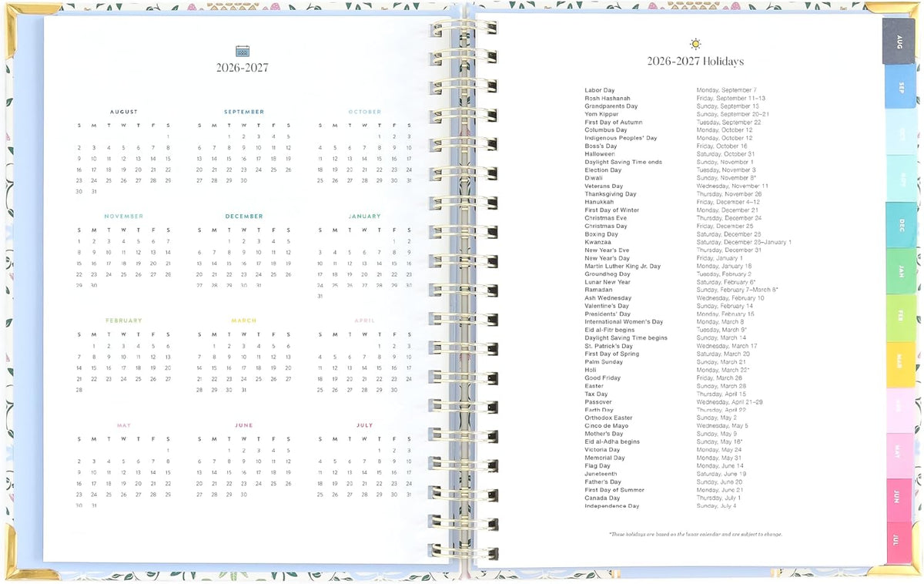Image resolution: width=924 pixels, height=584 pixels.
Task: Select the DEC side tab
Action: (901, 225)
